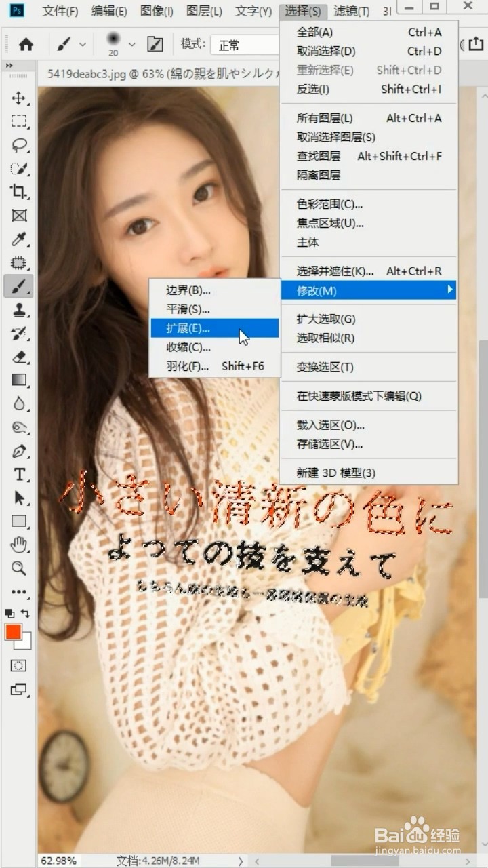Select the Dodge tool
488x868 pixels.
click(x=19, y=427)
